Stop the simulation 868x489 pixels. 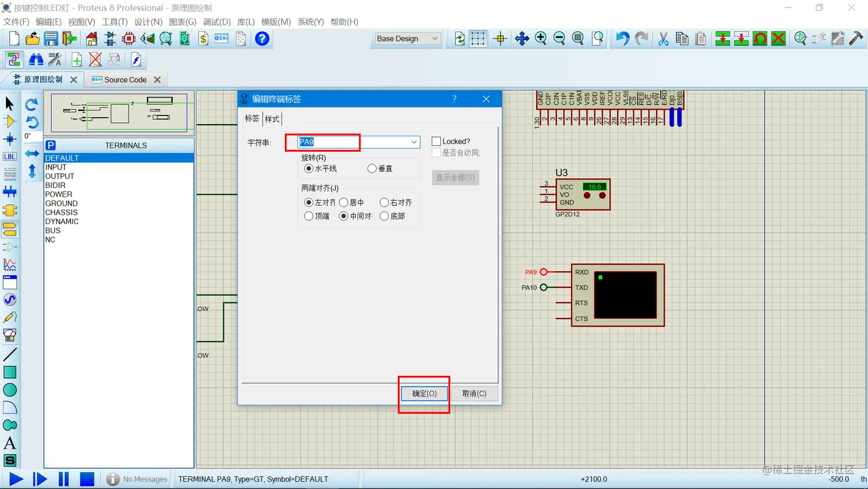coord(87,479)
